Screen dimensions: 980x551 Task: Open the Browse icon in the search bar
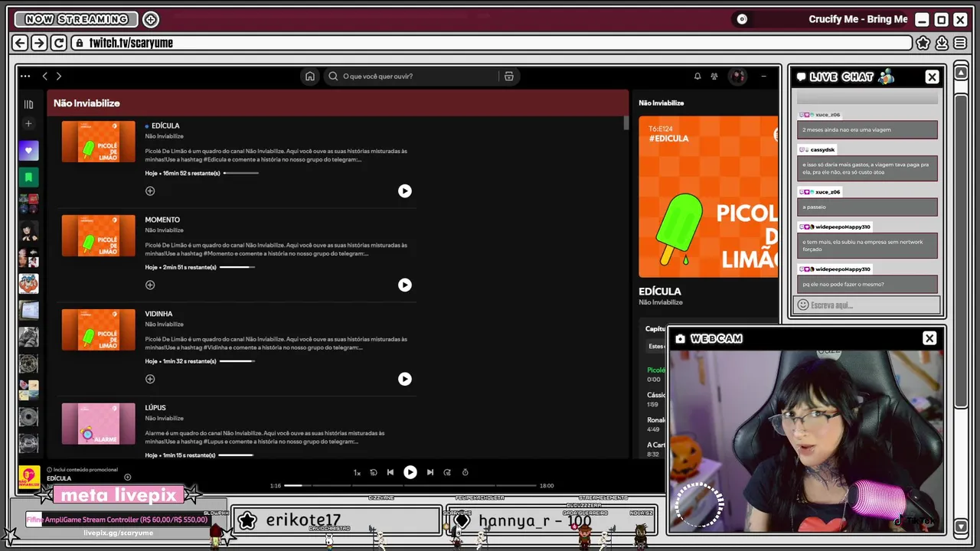pyautogui.click(x=508, y=76)
